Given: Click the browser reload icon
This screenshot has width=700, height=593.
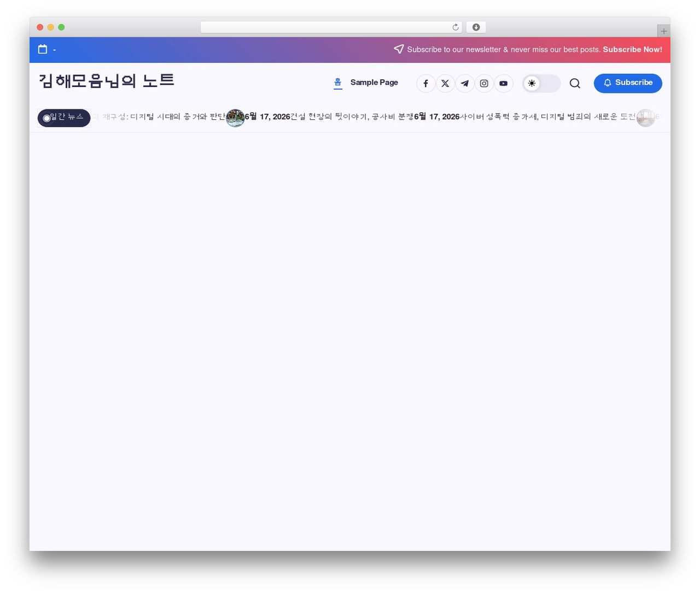Looking at the screenshot, I should tap(456, 27).
